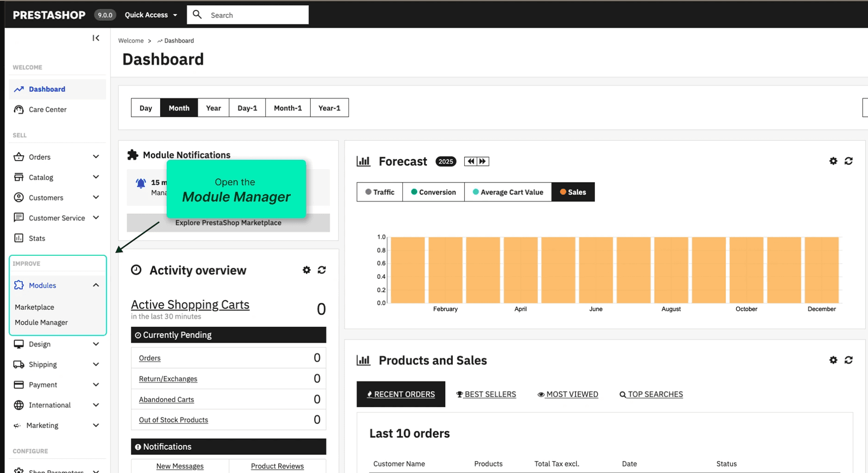The width and height of the screenshot is (868, 473).
Task: Click the notification bell icon
Action: tap(141, 183)
